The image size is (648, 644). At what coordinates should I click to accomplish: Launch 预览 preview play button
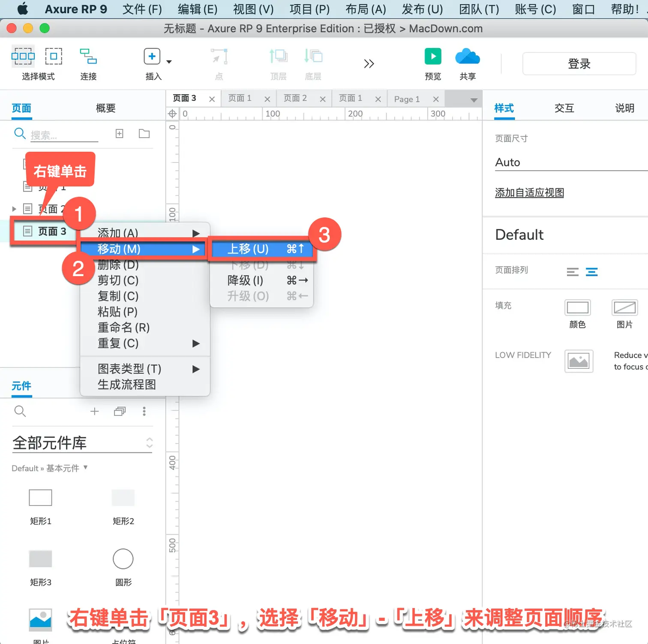[433, 57]
